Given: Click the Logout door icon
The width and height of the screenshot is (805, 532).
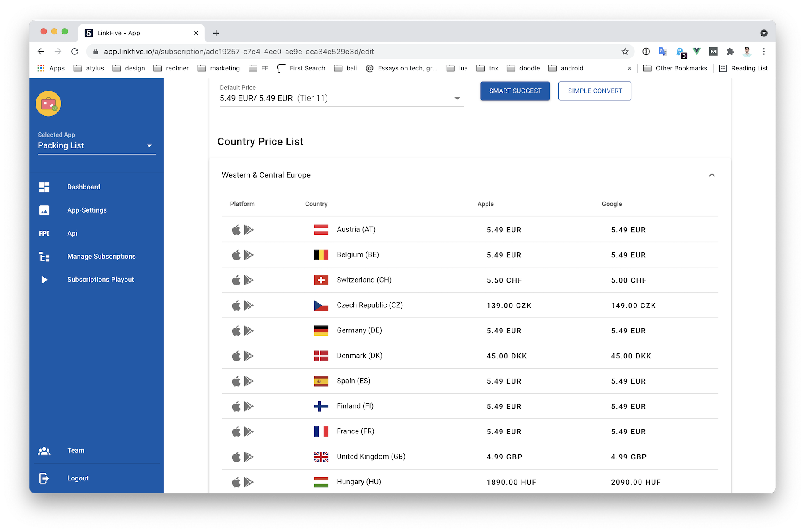Looking at the screenshot, I should pos(44,478).
